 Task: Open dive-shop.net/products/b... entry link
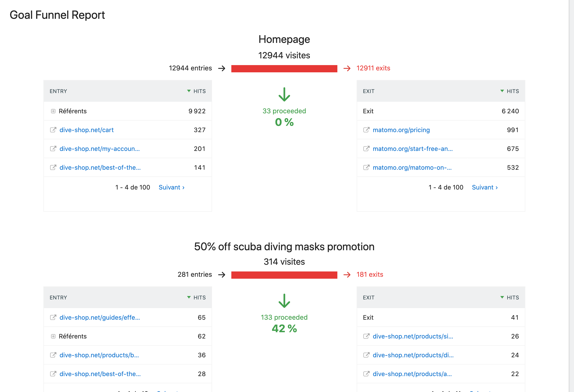(x=99, y=355)
